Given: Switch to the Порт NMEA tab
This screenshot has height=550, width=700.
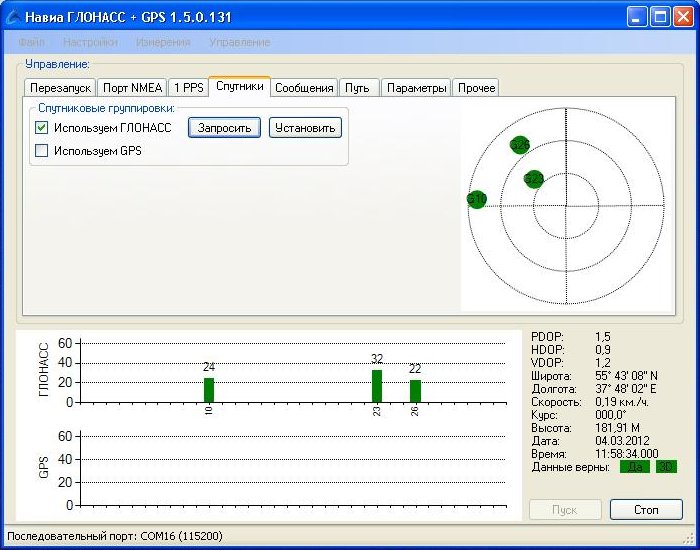Looking at the screenshot, I should click(x=132, y=88).
